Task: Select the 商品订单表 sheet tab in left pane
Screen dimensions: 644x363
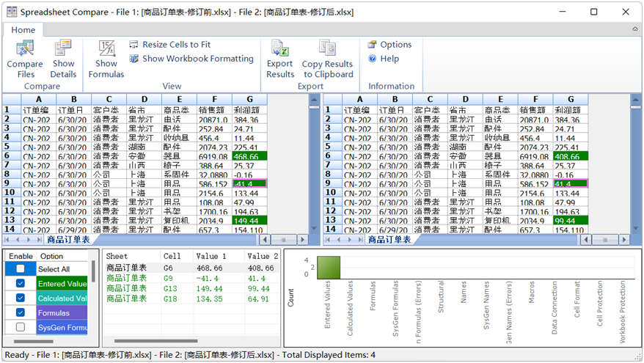Action: coord(68,239)
